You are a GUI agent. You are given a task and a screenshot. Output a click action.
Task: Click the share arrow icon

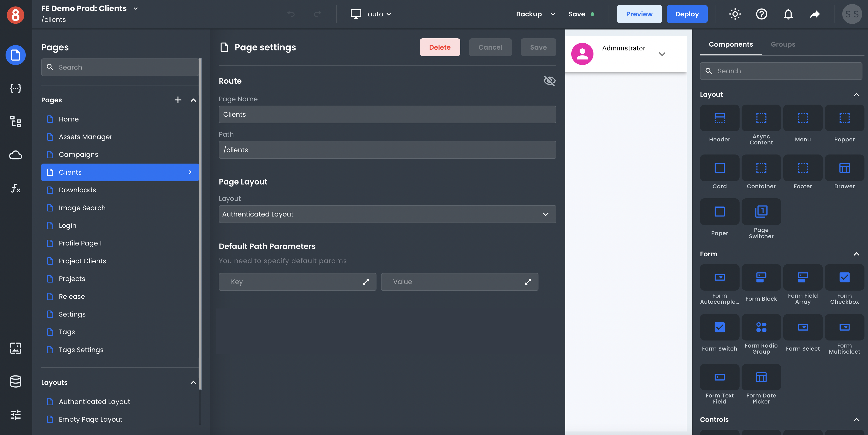[x=815, y=14]
